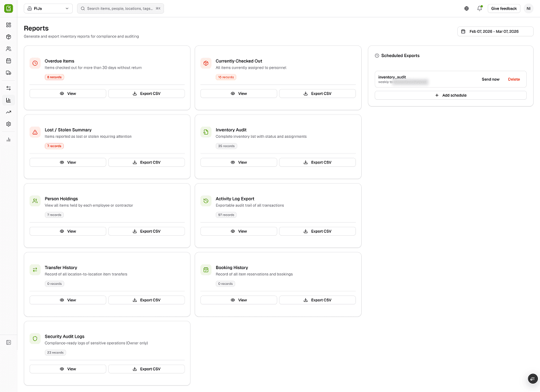540x392 pixels.
Task: Click Send now for inventory_audit schedule
Action: click(x=490, y=80)
